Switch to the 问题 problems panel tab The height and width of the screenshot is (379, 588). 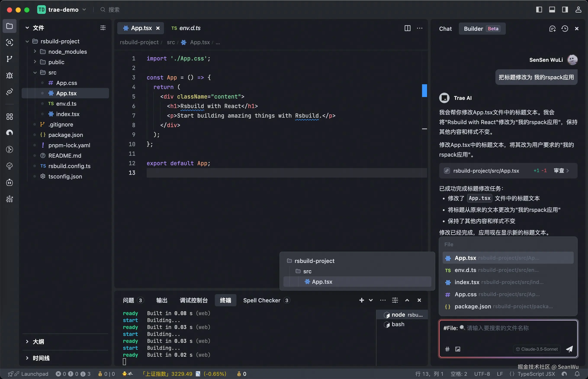129,300
